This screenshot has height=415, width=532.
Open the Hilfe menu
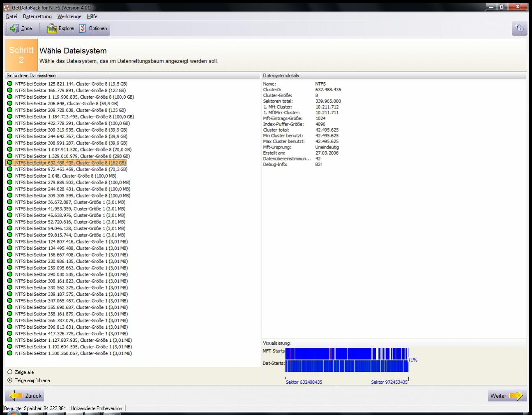click(92, 16)
